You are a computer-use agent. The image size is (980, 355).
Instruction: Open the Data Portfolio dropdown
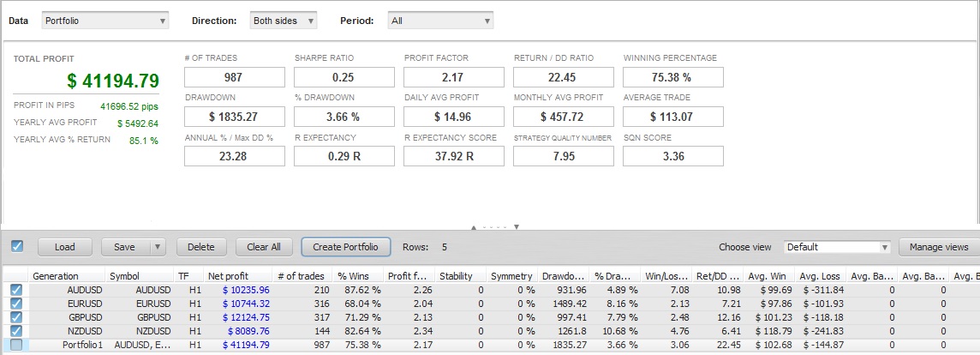coord(105,21)
